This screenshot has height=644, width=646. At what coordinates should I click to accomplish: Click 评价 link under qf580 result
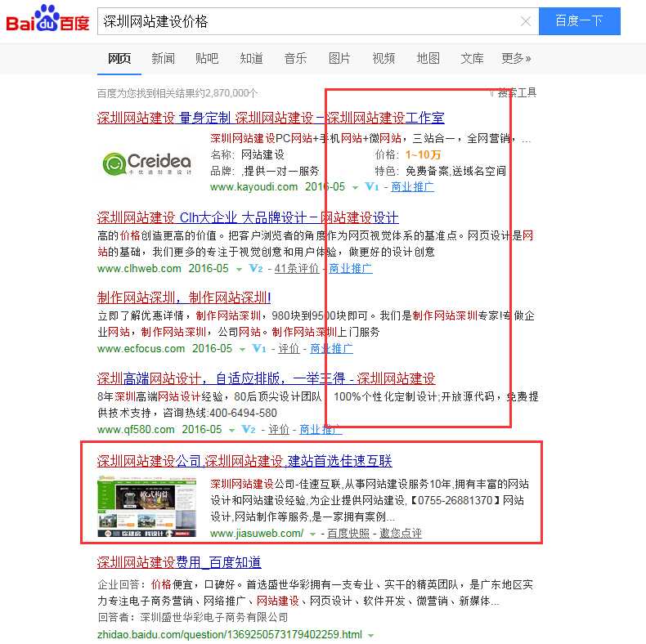click(279, 430)
